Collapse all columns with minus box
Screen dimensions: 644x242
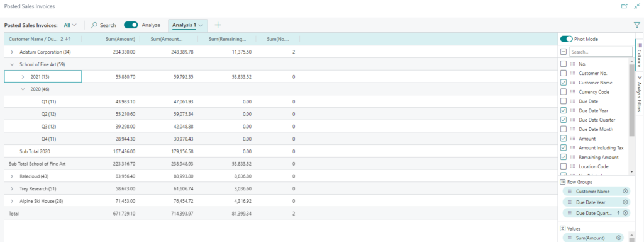563,52
